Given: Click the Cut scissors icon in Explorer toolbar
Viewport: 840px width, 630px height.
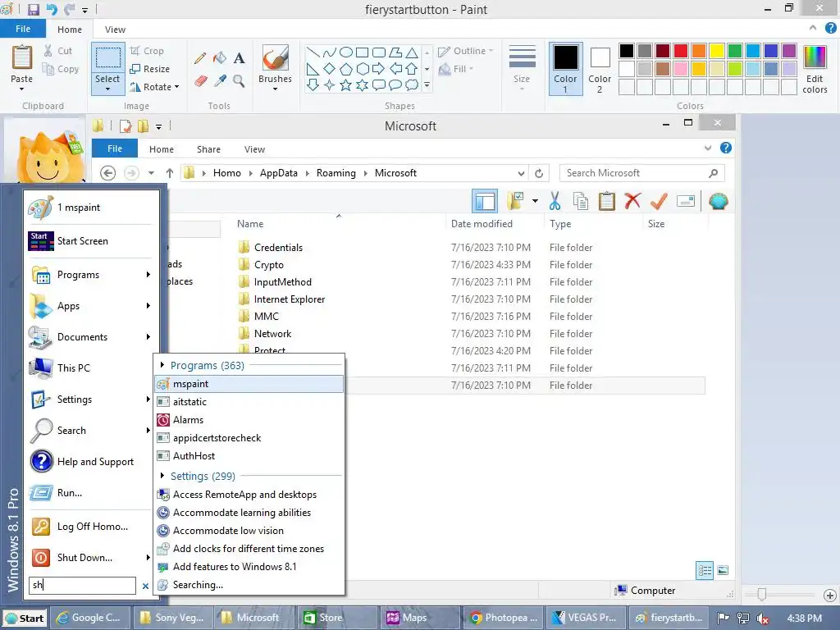Looking at the screenshot, I should coord(555,202).
